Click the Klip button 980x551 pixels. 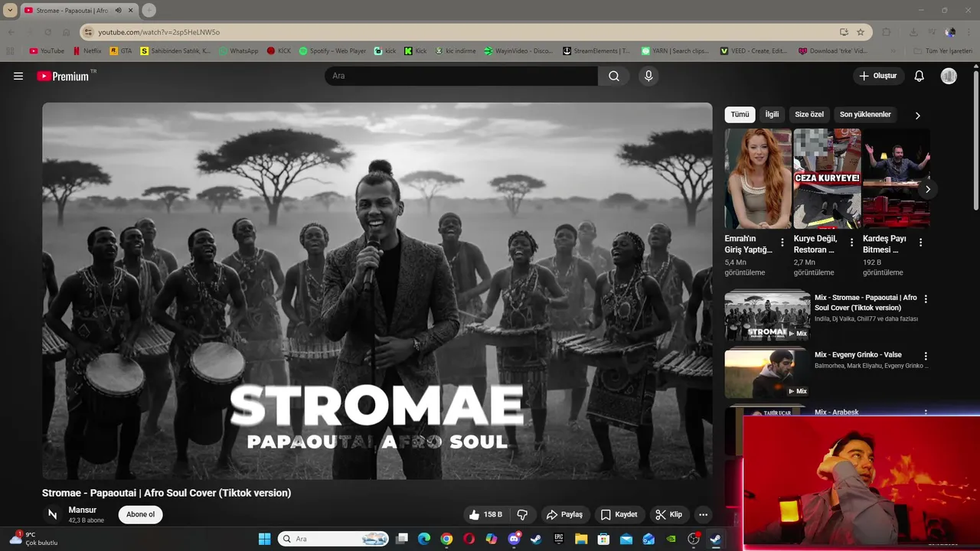(x=669, y=514)
